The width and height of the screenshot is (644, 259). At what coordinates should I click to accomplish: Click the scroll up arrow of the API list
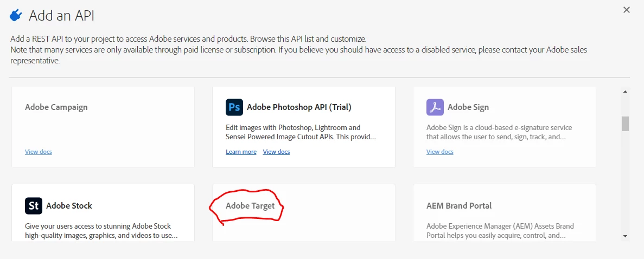click(625, 92)
